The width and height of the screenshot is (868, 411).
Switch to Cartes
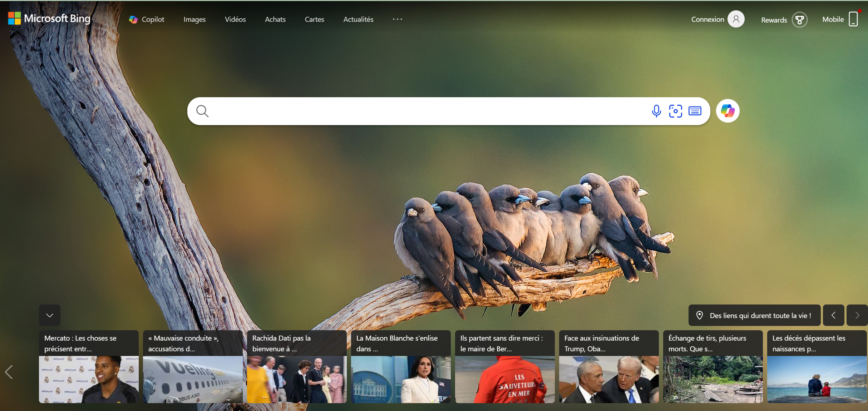coord(314,19)
